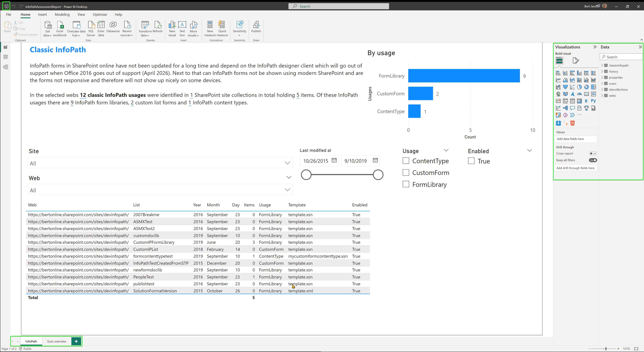Click the zoom slider in status bar
The image size is (644, 352).
pyautogui.click(x=606, y=348)
